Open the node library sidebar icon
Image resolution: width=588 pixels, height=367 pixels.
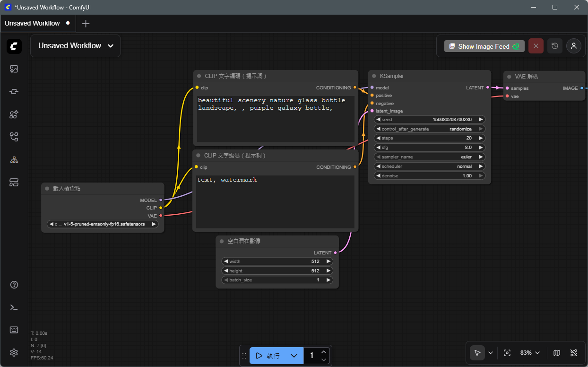click(14, 92)
